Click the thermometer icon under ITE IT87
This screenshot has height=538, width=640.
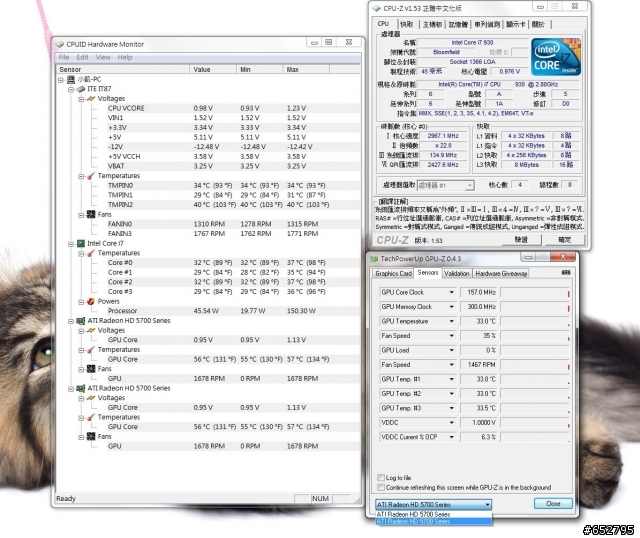tap(91, 176)
